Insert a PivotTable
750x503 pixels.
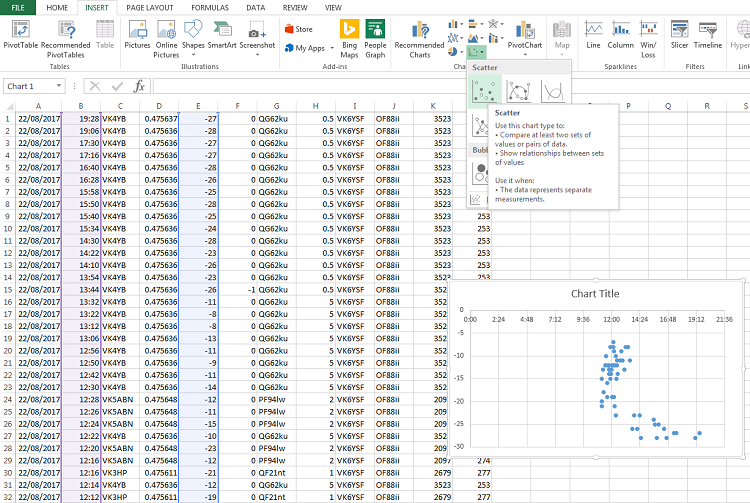tap(21, 37)
